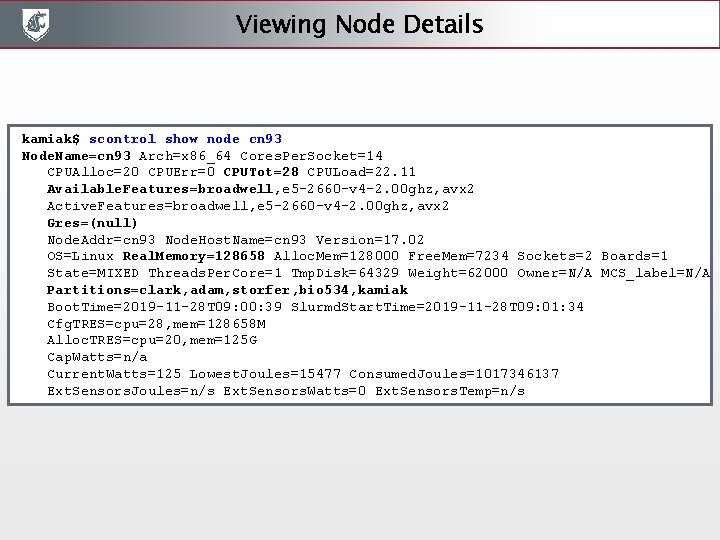Click the value 'ExtSensorsTemp=n/s'

[450, 391]
